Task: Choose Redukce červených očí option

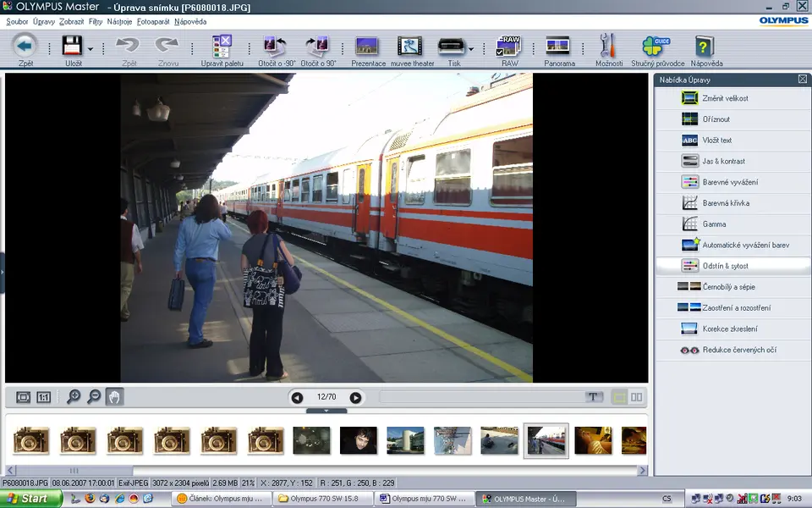Action: click(738, 350)
